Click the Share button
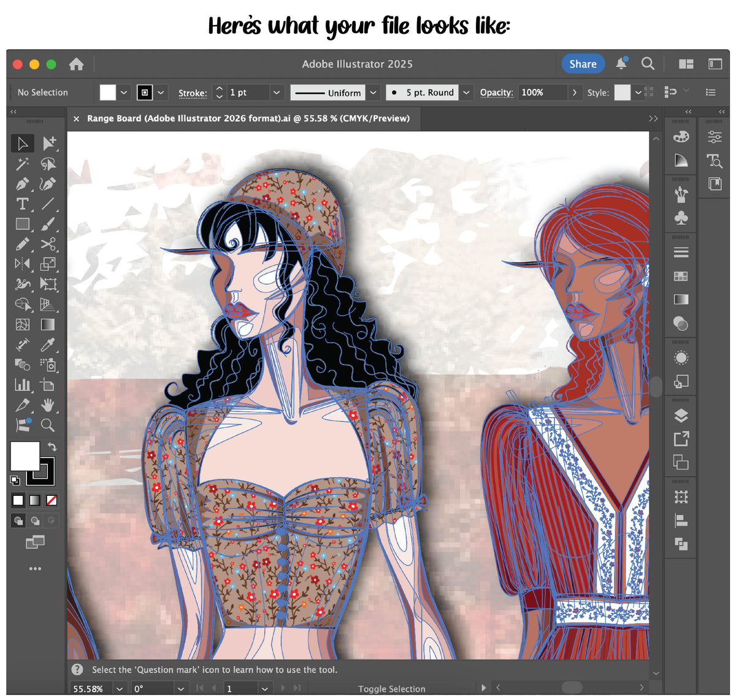The height and width of the screenshot is (700, 736). click(x=583, y=64)
